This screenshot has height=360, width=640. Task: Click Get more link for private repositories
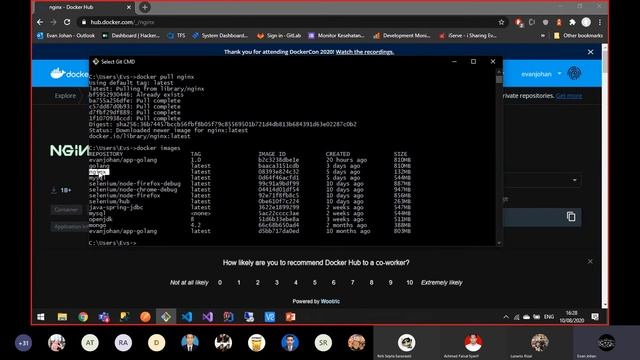point(569,96)
